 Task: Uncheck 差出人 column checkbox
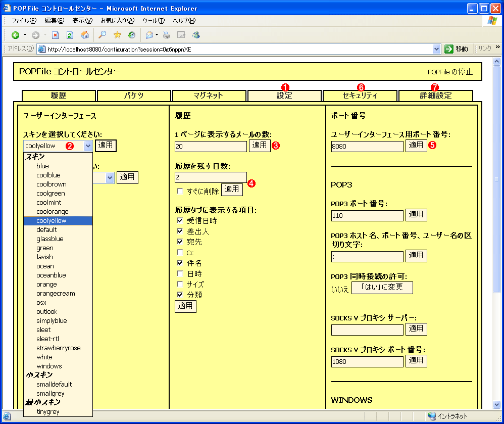180,231
